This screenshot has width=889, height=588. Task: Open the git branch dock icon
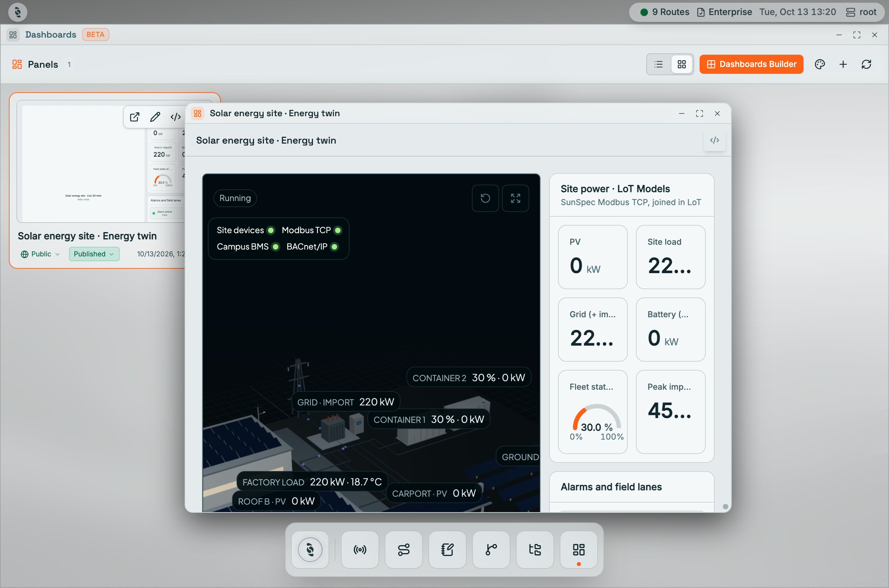pos(491,550)
